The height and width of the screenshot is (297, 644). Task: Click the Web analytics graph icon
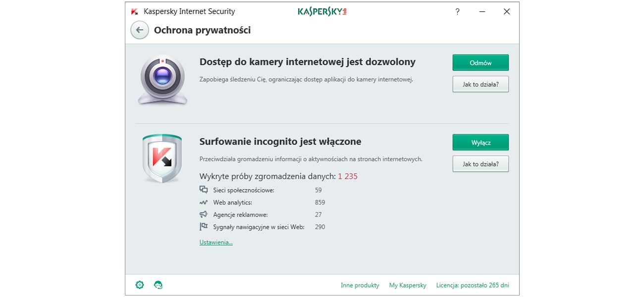203,202
